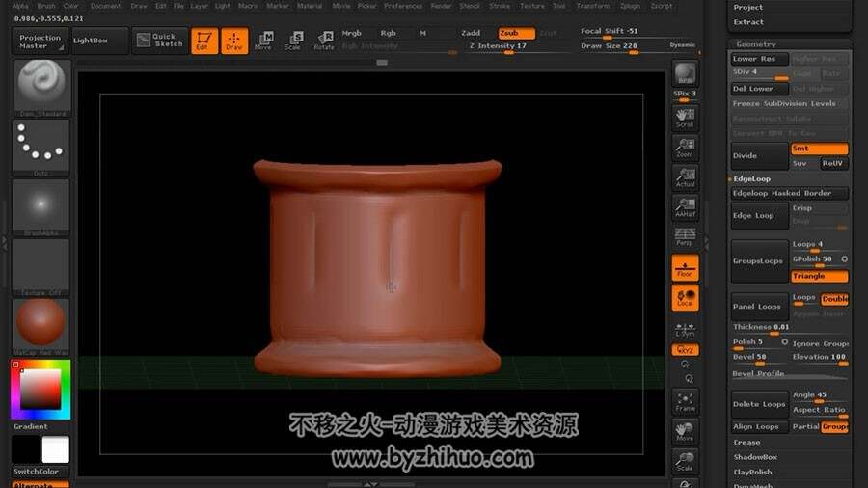The height and width of the screenshot is (488, 868).
Task: Toggle the XYZ rotation mode button
Action: coord(685,350)
